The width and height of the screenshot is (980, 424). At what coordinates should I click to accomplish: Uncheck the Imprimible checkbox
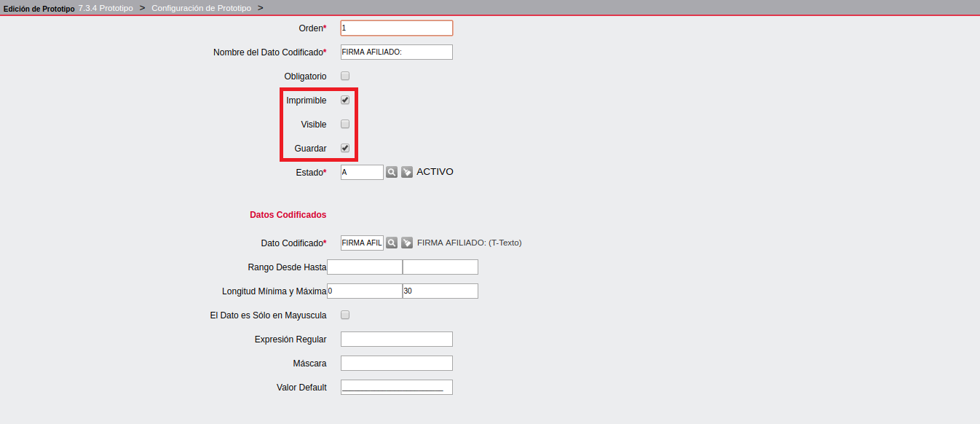(345, 100)
